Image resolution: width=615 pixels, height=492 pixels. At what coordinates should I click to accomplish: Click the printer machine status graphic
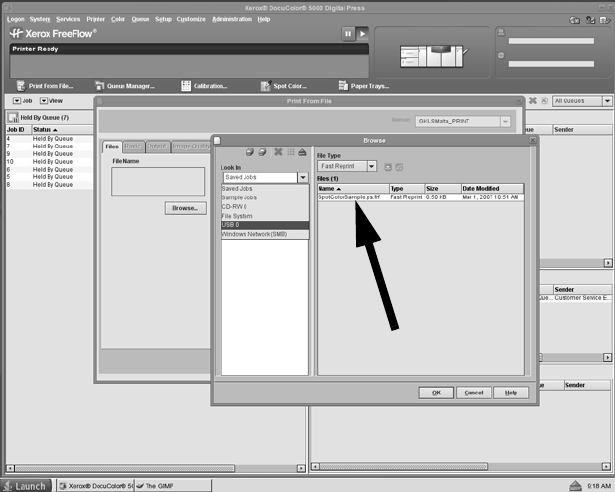(433, 56)
